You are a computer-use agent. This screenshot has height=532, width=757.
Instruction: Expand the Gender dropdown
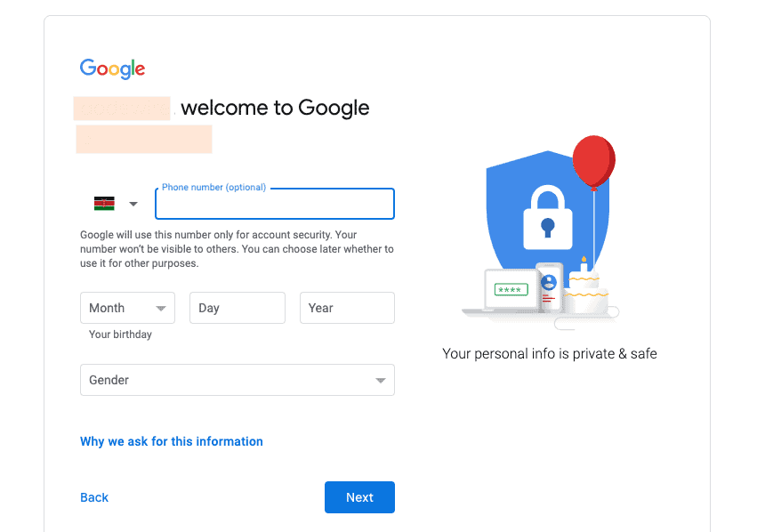click(x=237, y=380)
